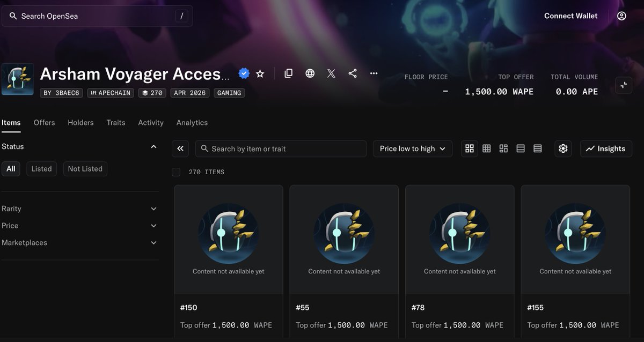The height and width of the screenshot is (342, 644).
Task: Switch to list view layout
Action: click(521, 148)
